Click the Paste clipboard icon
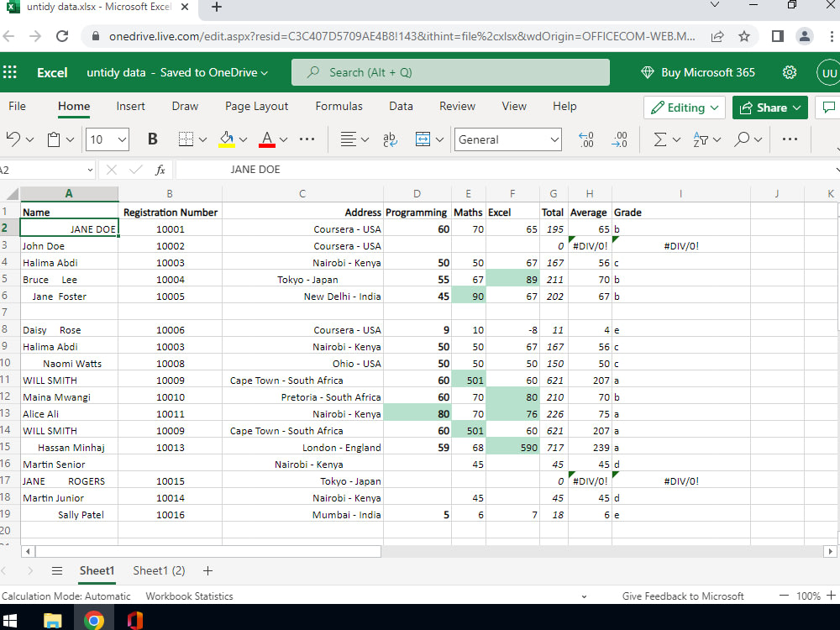Image resolution: width=840 pixels, height=630 pixels. click(54, 139)
